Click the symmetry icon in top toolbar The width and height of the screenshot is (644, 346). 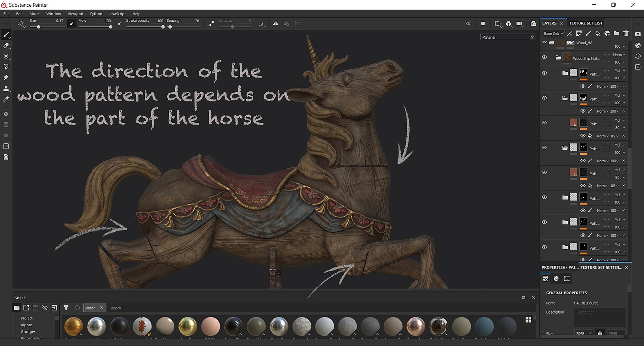pyautogui.click(x=275, y=24)
